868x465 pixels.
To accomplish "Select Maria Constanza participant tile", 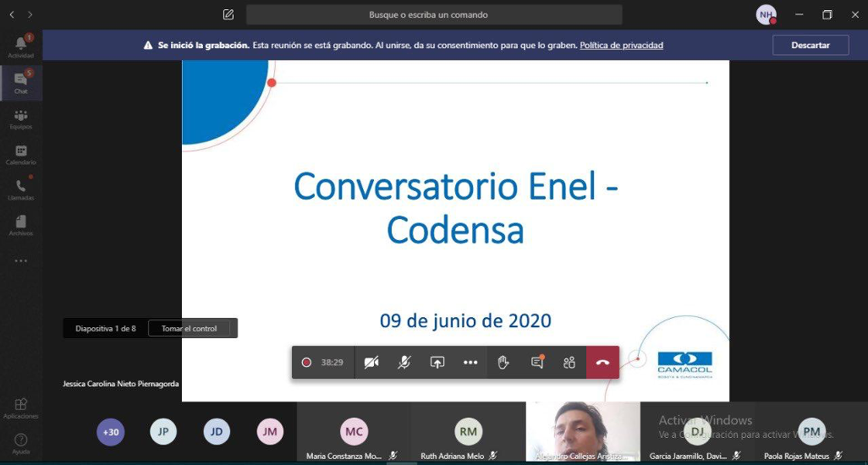I will [x=354, y=432].
